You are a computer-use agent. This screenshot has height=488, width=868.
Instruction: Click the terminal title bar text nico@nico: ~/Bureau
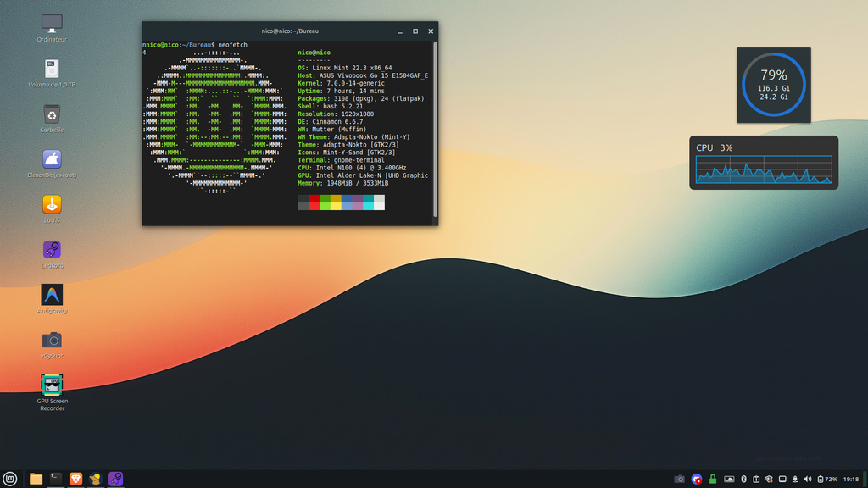290,31
